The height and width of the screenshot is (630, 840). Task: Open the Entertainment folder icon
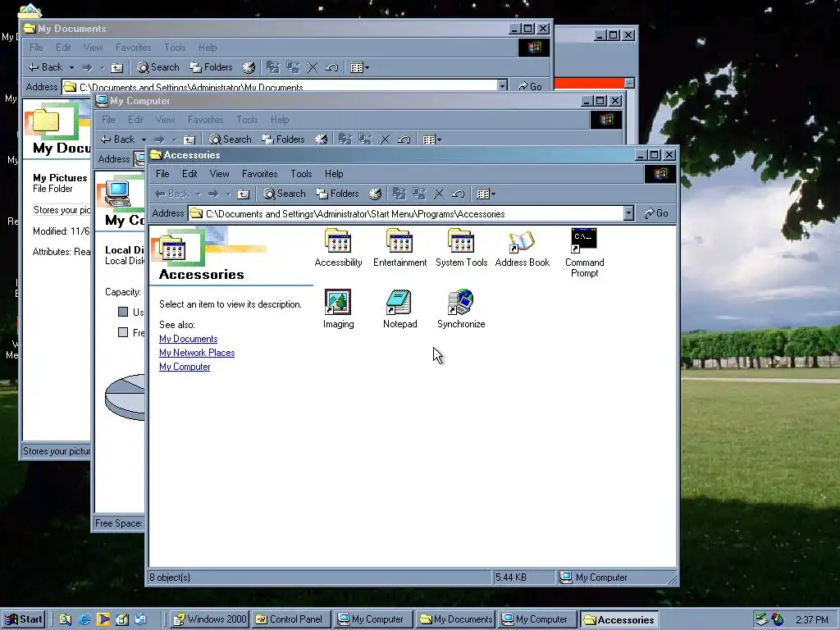pos(399,248)
